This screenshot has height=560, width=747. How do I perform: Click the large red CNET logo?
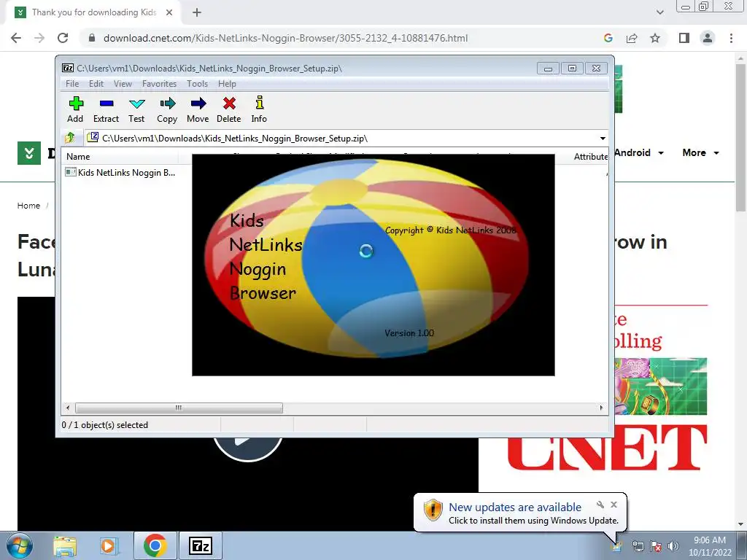(x=606, y=448)
